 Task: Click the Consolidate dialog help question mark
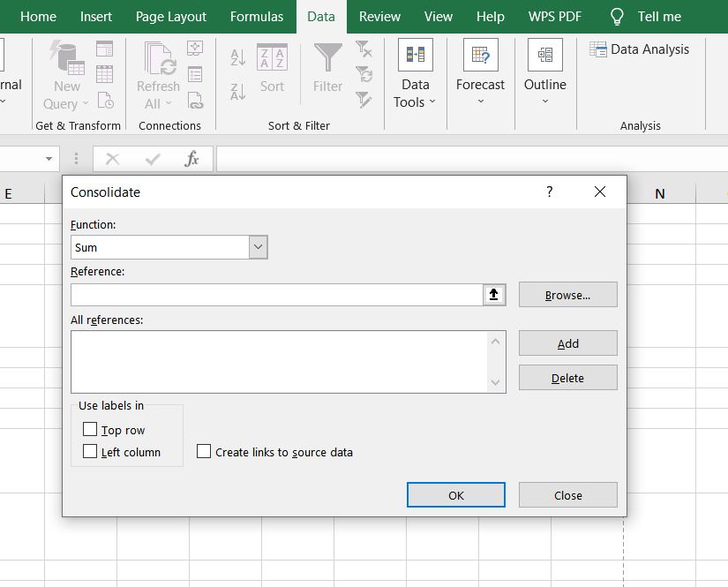coord(549,192)
